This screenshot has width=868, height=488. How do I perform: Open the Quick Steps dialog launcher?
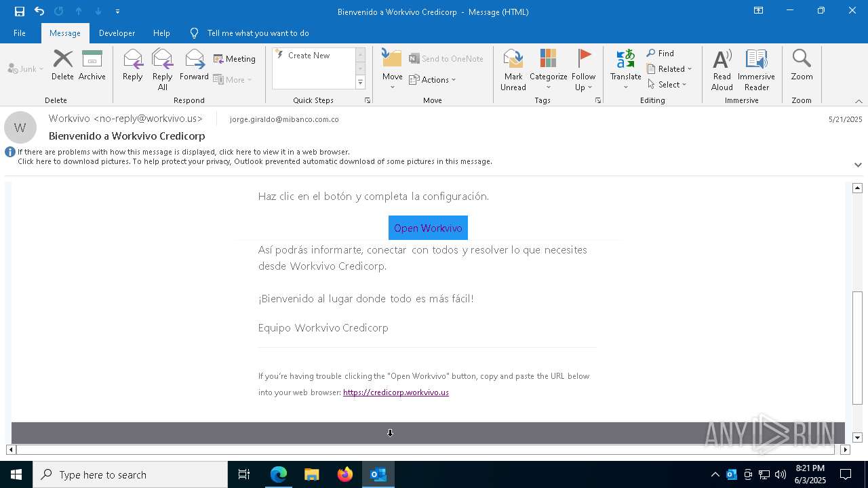368,100
